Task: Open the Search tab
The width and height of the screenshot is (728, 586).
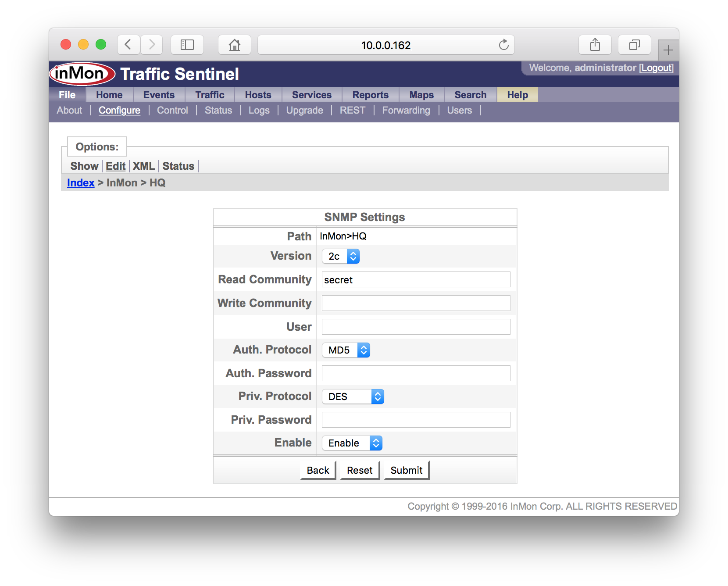Action: point(471,95)
